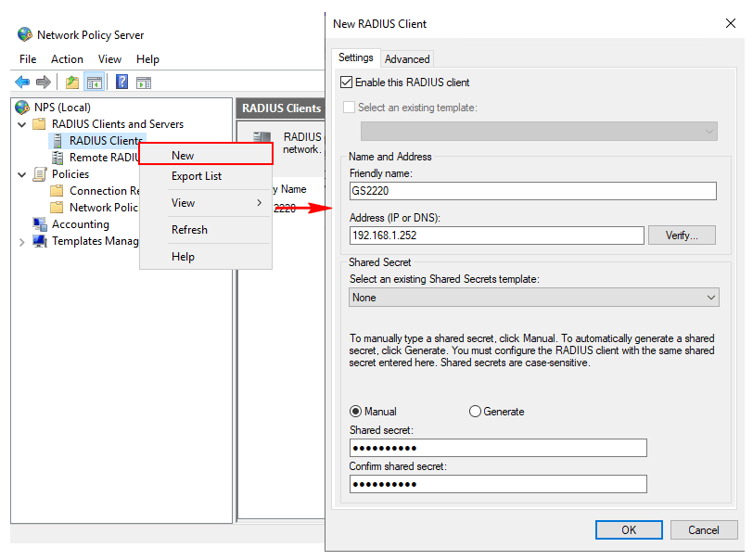Click the Forward arrow toolbar icon
753x560 pixels.
point(43,83)
